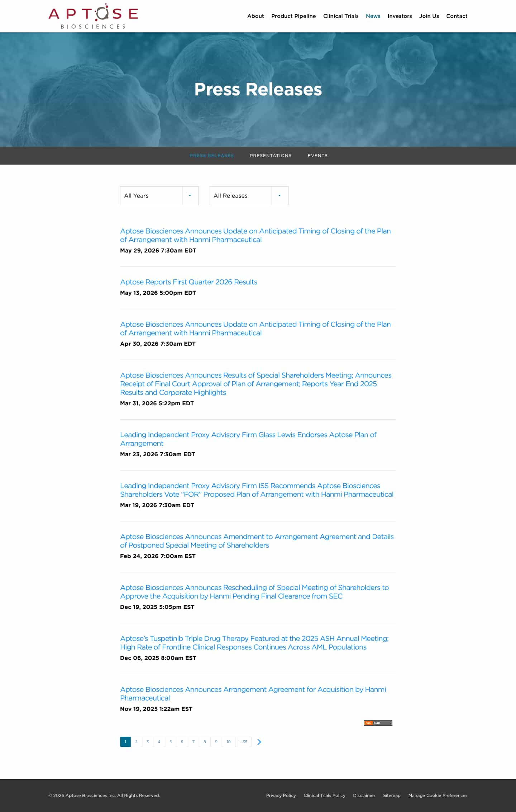Open the Join Us menu
Screen dimensions: 516x812
click(429, 16)
